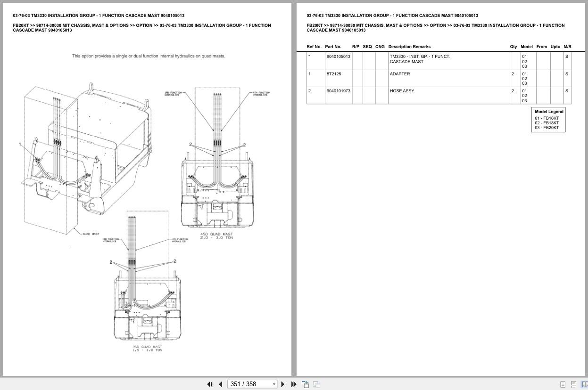The height and width of the screenshot is (390, 588).
Task: Click the 35D QUAD MAST diagram label
Action: tap(147, 348)
